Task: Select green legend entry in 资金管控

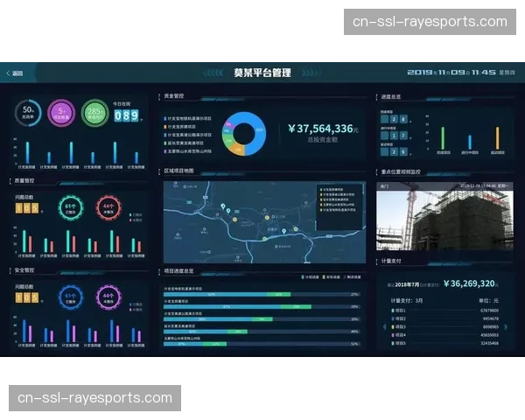Action: pyautogui.click(x=184, y=143)
